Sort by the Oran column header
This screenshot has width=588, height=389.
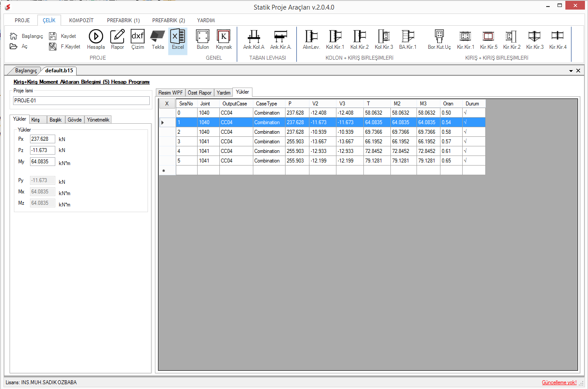(x=451, y=104)
